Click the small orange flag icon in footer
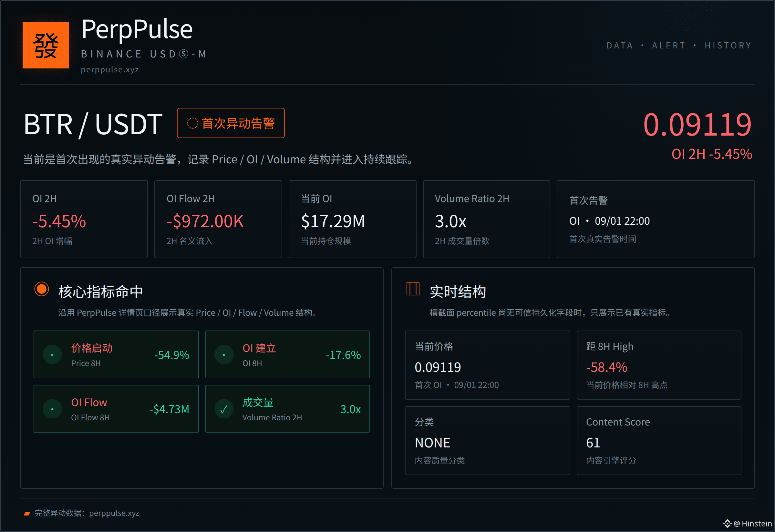This screenshot has width=775, height=532. tap(27, 514)
